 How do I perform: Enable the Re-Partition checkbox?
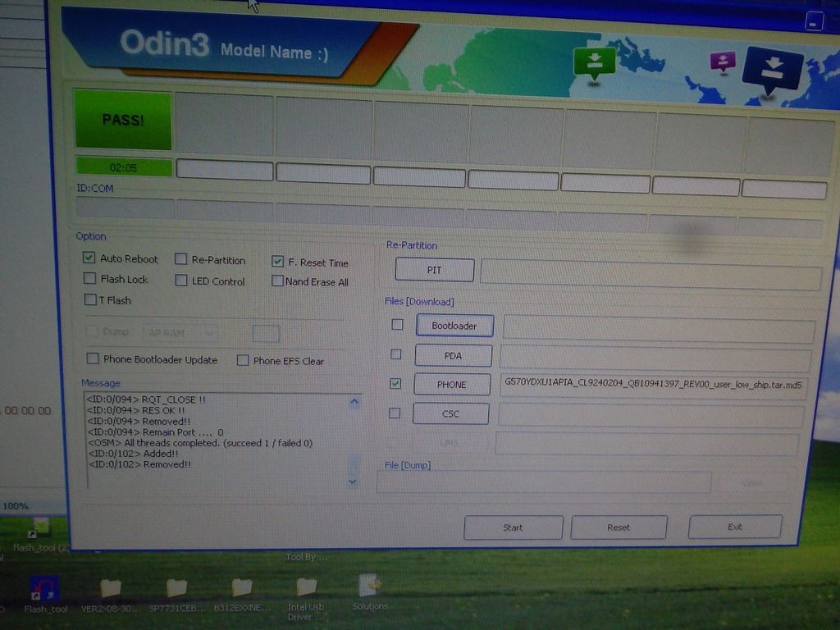181,259
